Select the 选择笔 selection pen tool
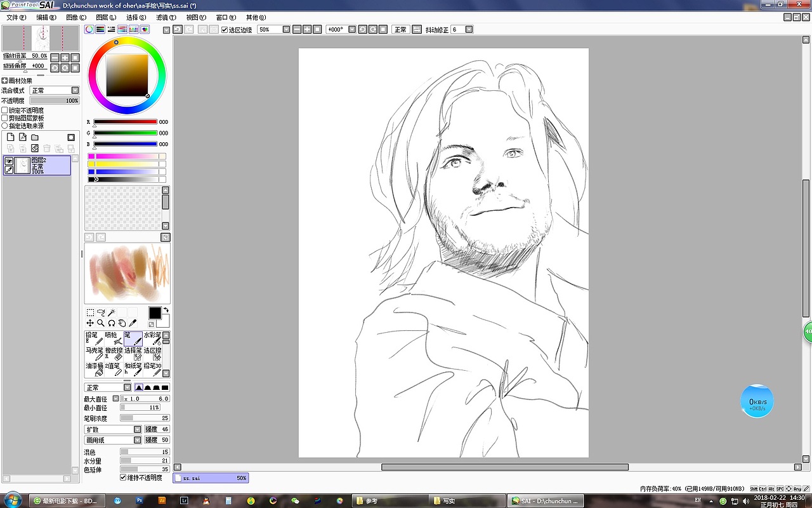 point(133,354)
